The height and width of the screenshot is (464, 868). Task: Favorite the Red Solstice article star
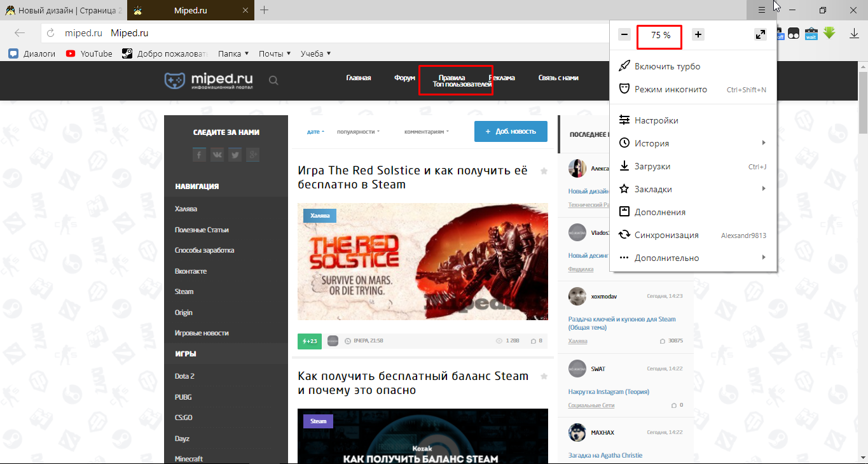pos(544,171)
